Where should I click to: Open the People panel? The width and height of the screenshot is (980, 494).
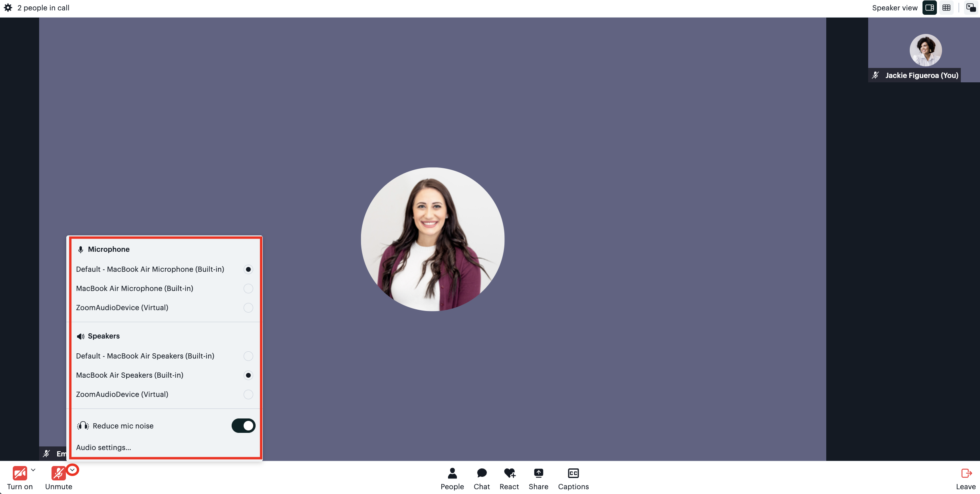point(452,478)
